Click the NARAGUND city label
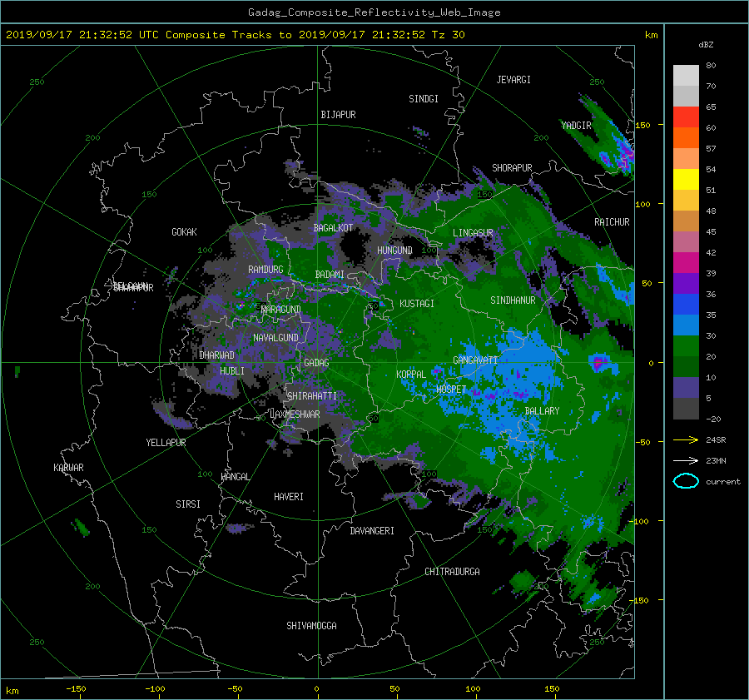The image size is (749, 700). pyautogui.click(x=281, y=310)
